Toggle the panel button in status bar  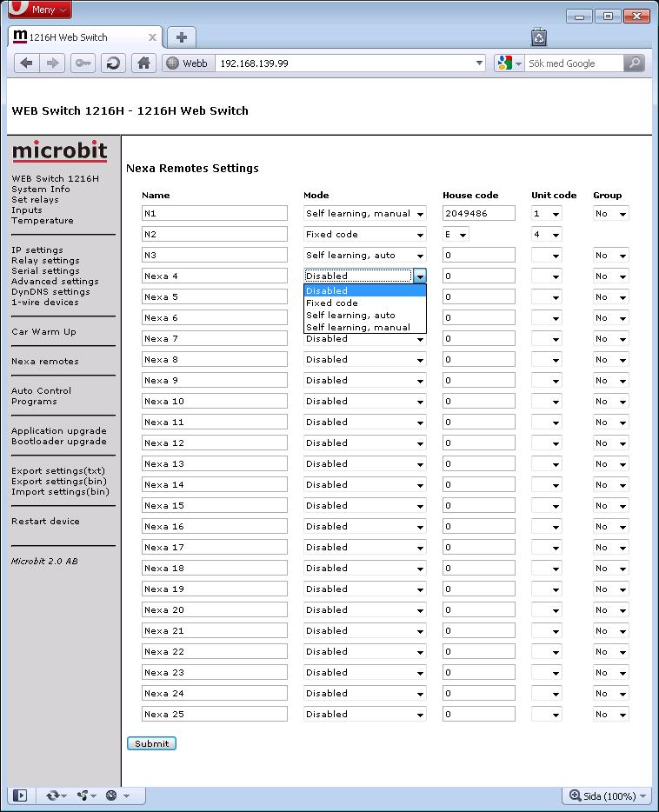click(20, 795)
